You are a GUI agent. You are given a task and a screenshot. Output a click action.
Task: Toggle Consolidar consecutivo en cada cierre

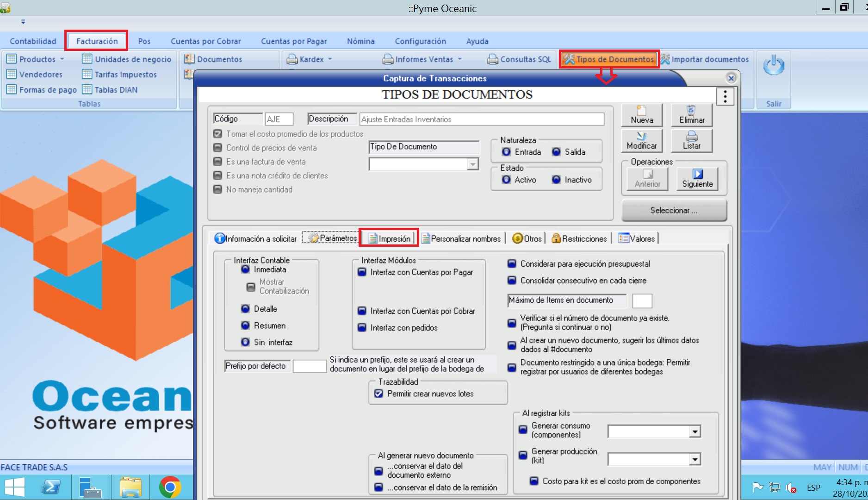512,281
